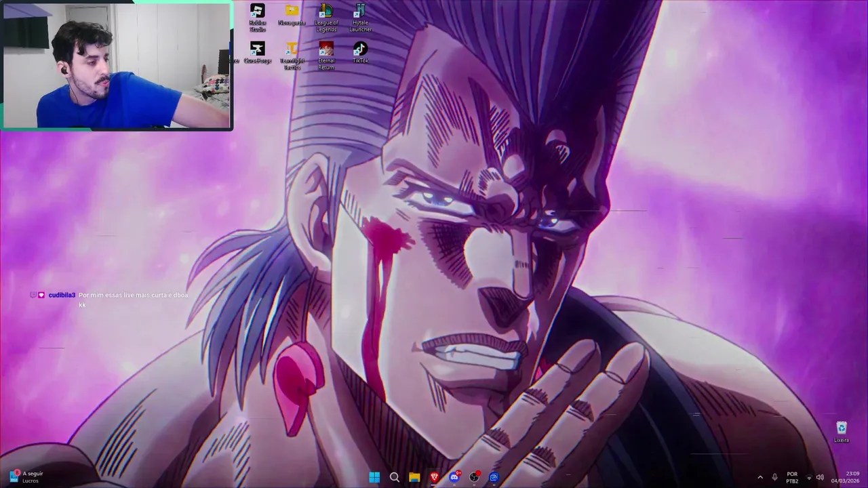The height and width of the screenshot is (488, 868).
Task: Click the cudibila3 chat username
Action: 62,296
